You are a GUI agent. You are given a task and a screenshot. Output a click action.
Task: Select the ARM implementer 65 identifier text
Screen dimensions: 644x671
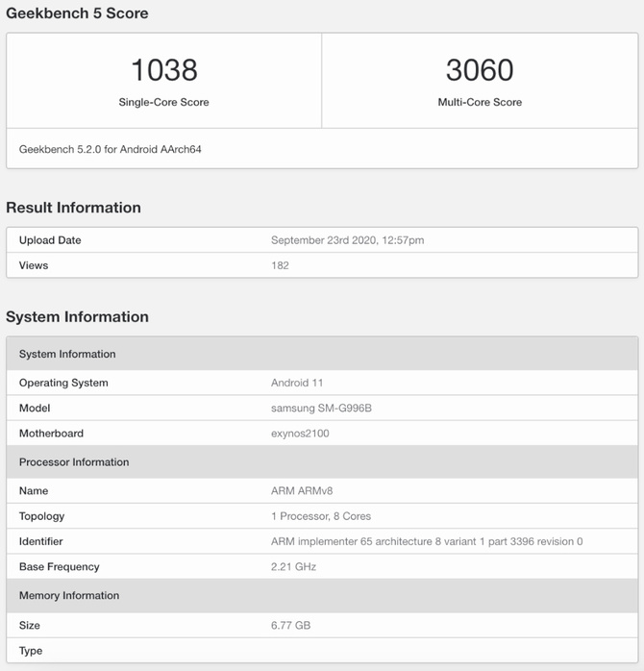tap(427, 541)
